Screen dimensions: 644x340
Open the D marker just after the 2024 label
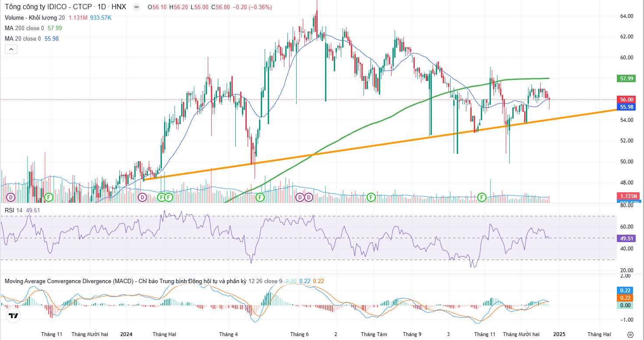(142, 197)
